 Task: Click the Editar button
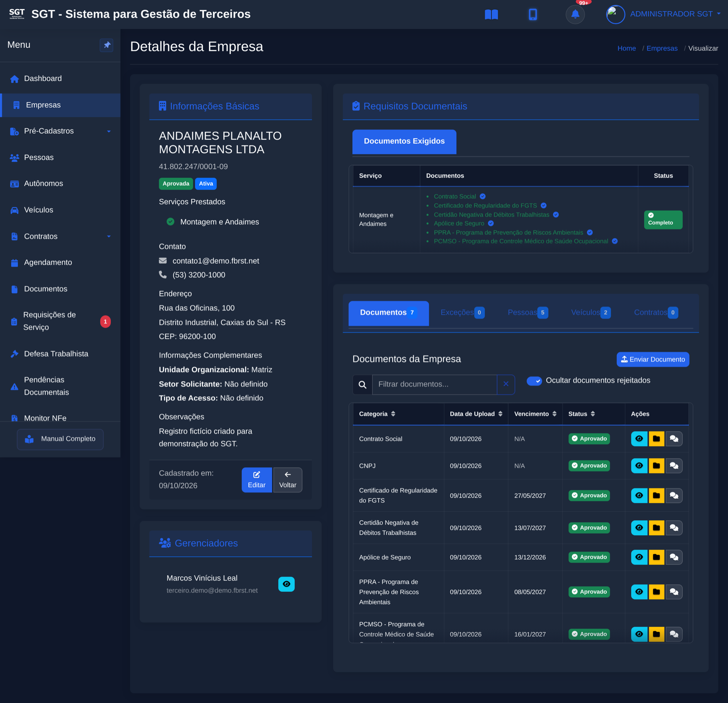(x=257, y=480)
